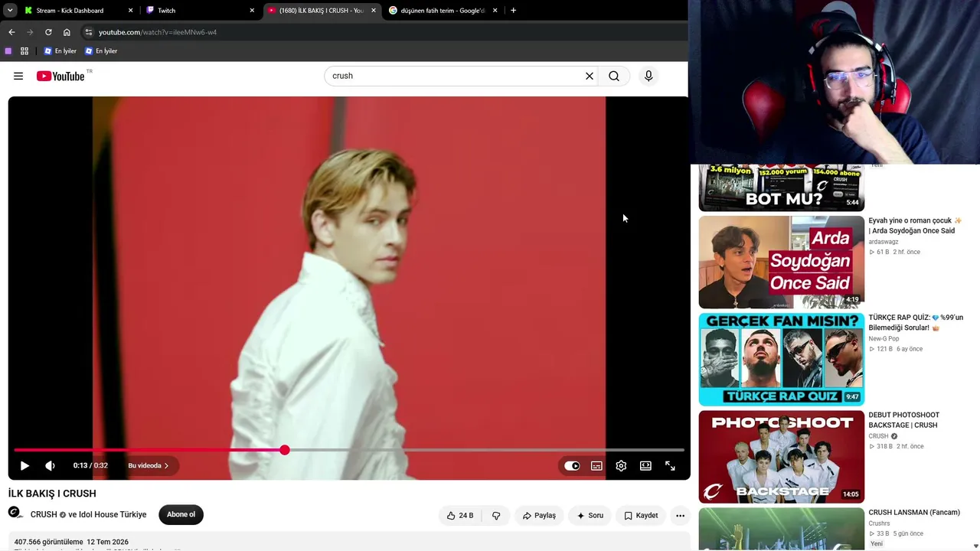980x551 pixels.
Task: Go back with the browser back arrow
Action: tap(11, 32)
